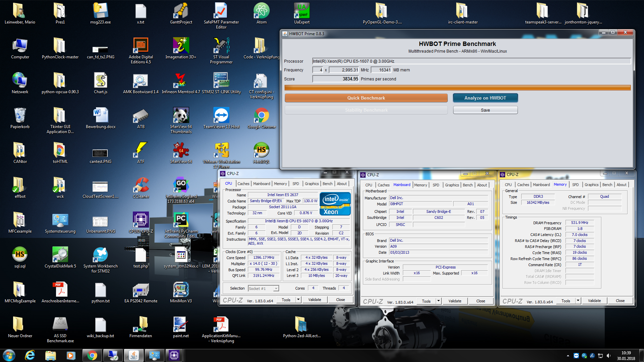
Task: Open the EA PS2042 Remote shortcut
Action: (x=141, y=292)
